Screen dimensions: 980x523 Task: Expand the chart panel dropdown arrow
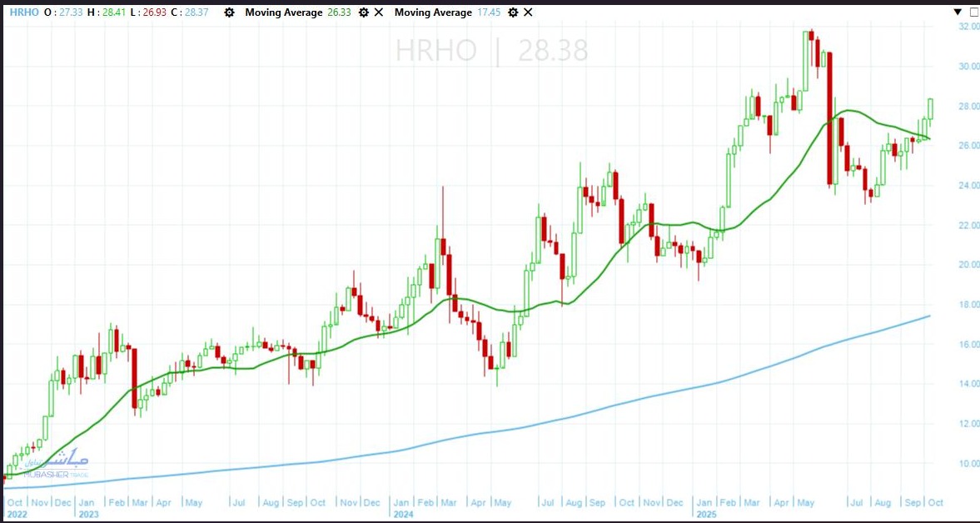[x=956, y=12]
